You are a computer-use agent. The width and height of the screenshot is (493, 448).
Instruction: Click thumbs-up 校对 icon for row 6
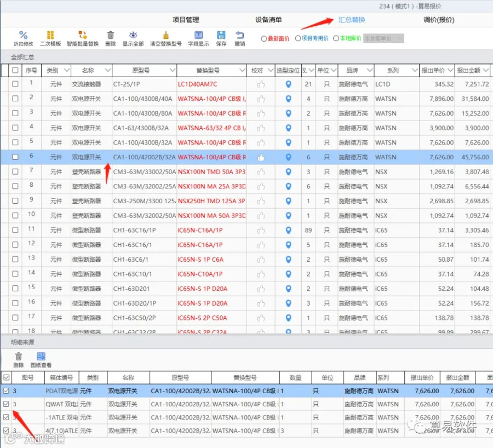tap(261, 158)
